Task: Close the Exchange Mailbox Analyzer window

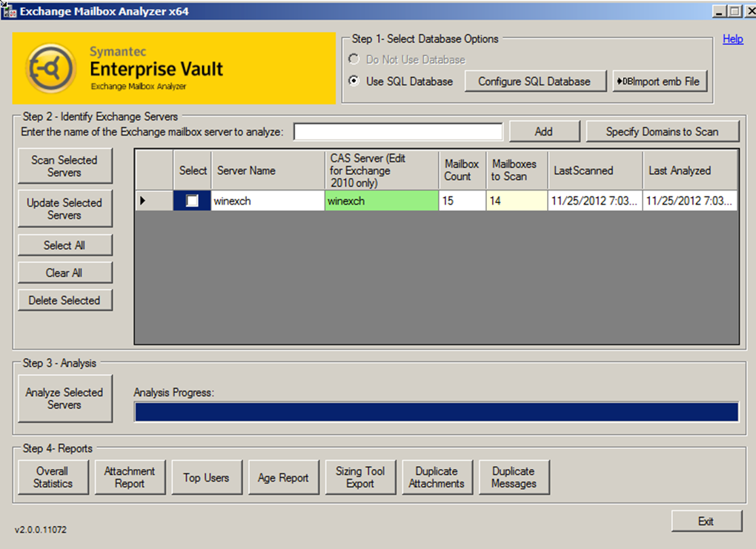Action: 750,11
